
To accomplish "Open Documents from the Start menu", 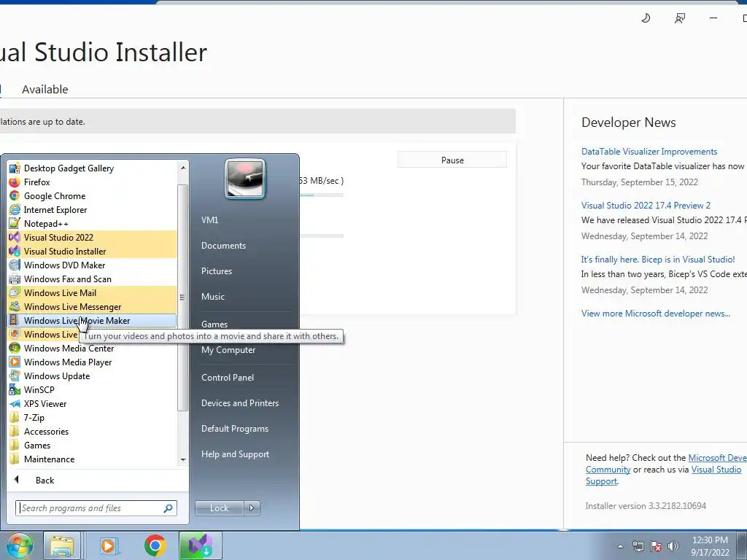I will pos(223,245).
